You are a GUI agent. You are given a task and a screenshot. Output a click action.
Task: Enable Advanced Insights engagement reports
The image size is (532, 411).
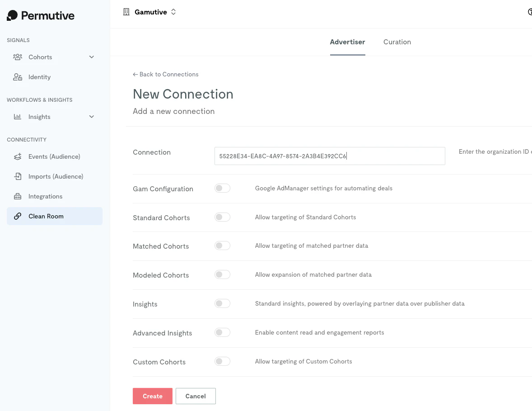222,332
